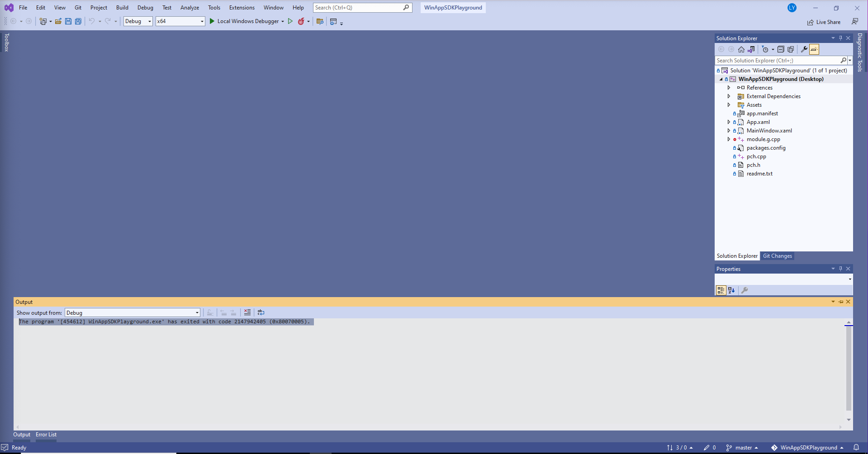Viewport: 868px width, 454px height.
Task: Select packages.config file
Action: pos(766,148)
